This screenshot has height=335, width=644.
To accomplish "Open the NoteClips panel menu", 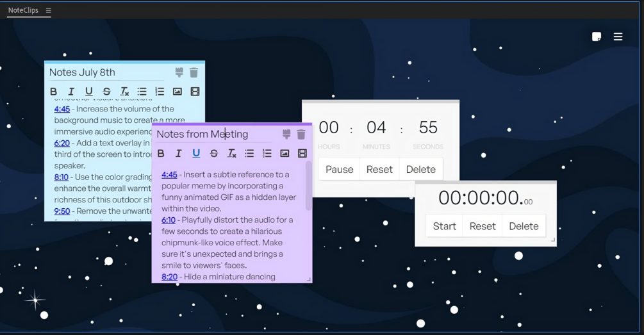I will (x=49, y=11).
